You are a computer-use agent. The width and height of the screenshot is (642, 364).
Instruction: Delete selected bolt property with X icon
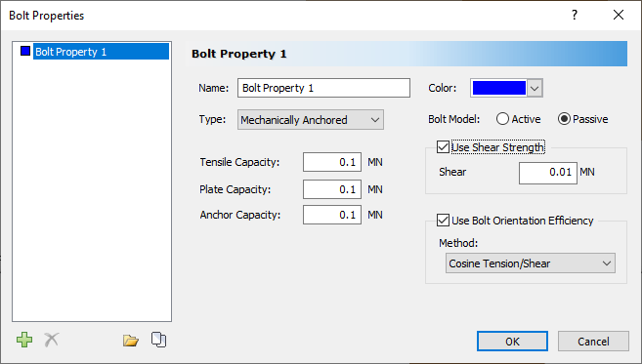52,340
